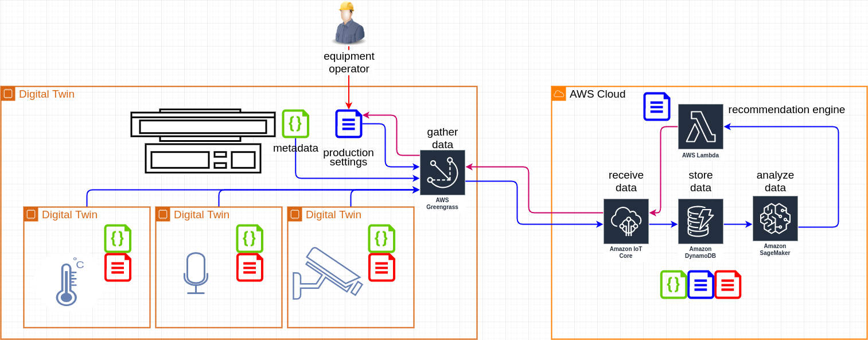The image size is (868, 340).
Task: Select red document icon below Amazon SageMaker
Action: click(727, 284)
